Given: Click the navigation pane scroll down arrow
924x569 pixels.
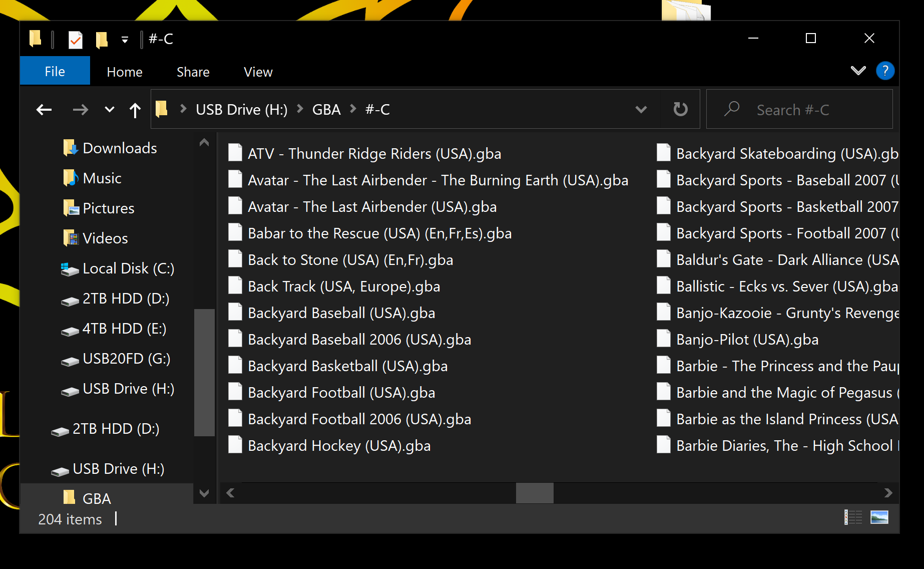Looking at the screenshot, I should click(x=204, y=493).
